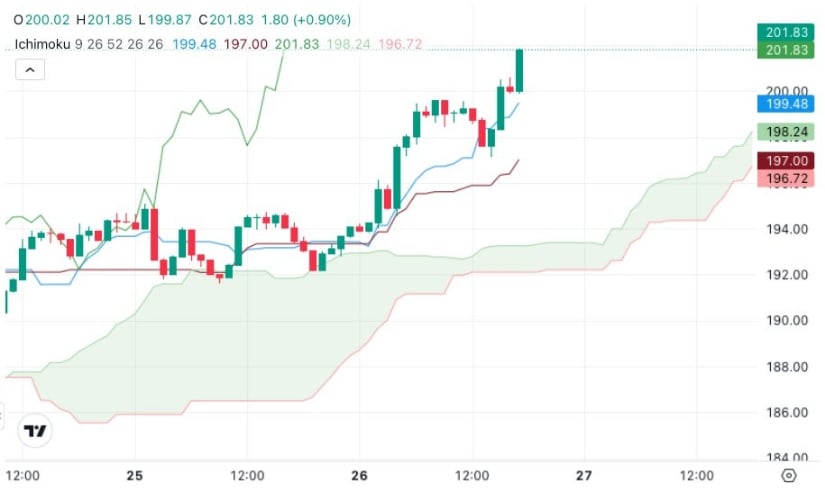The height and width of the screenshot is (493, 825).
Task: Click the TradingView logo
Action: coord(35,432)
